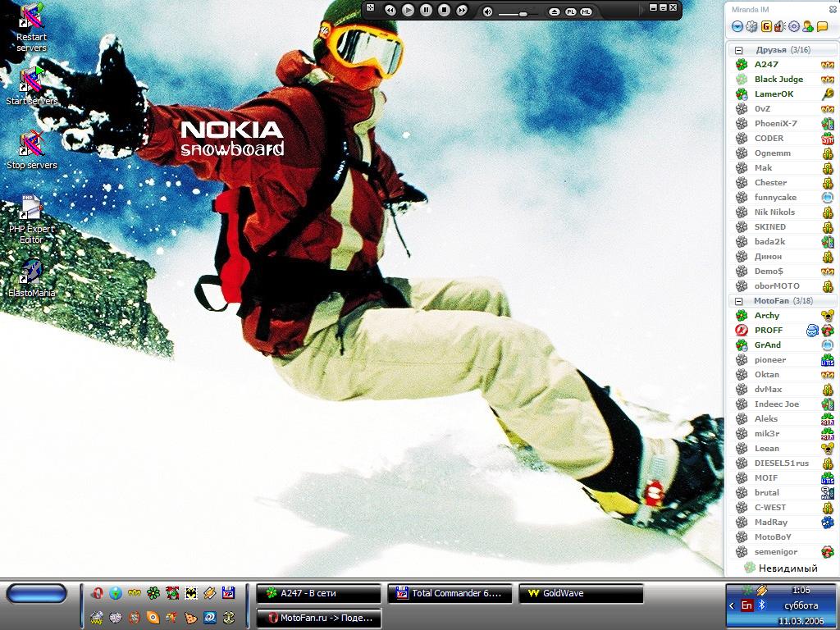
Task: Select contact DIESEL51rus
Action: (782, 463)
